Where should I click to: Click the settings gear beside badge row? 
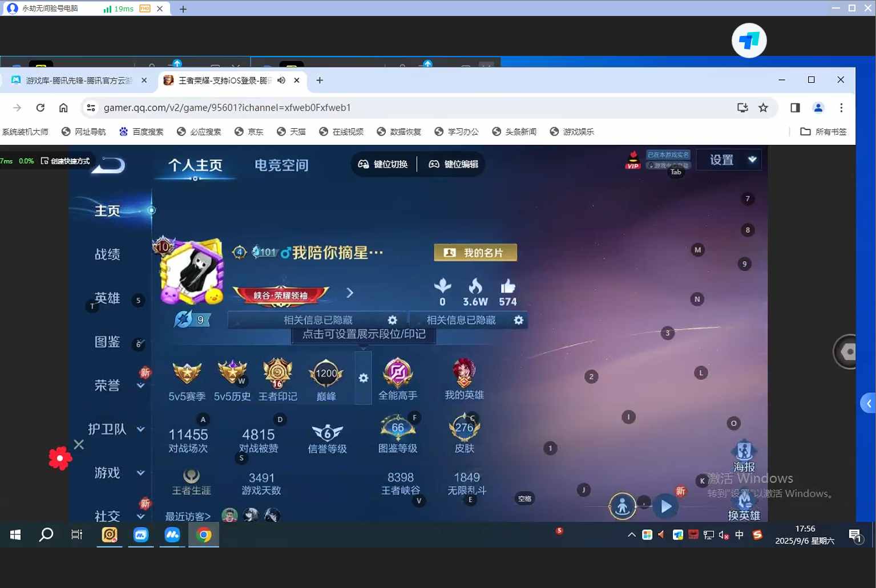tap(364, 378)
